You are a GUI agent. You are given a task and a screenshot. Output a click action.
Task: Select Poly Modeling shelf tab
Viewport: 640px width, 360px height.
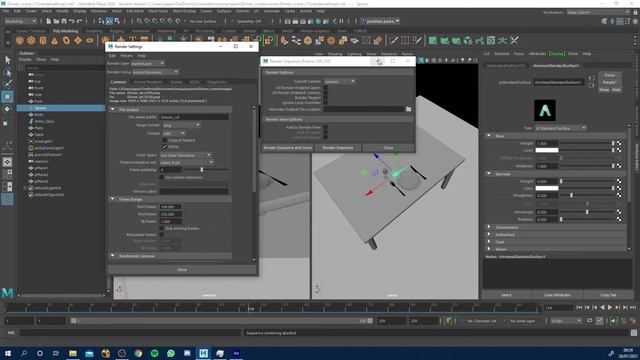coord(65,31)
